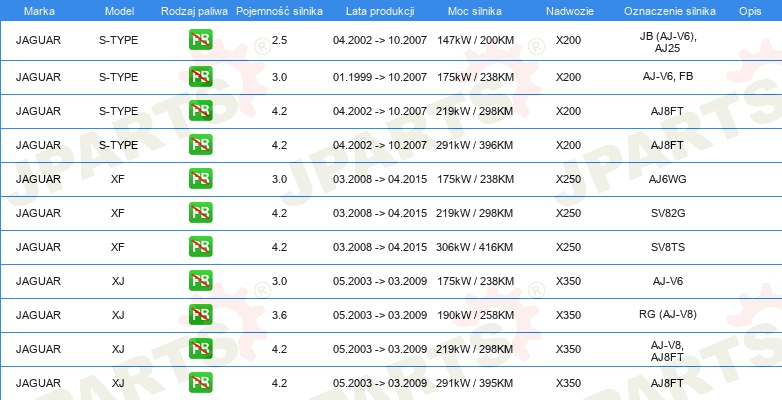Click engine code JB (AJ-V6), AJ25
782x400 pixels.
coord(668,42)
